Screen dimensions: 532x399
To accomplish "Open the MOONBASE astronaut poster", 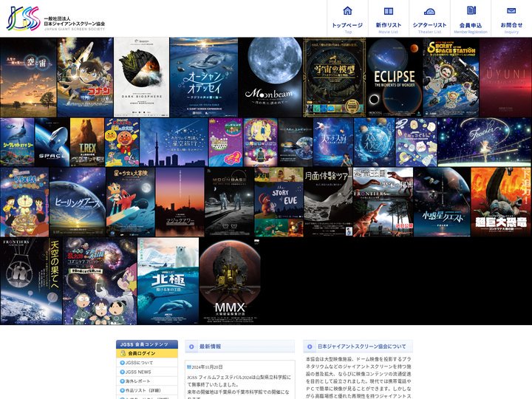I will tap(229, 202).
